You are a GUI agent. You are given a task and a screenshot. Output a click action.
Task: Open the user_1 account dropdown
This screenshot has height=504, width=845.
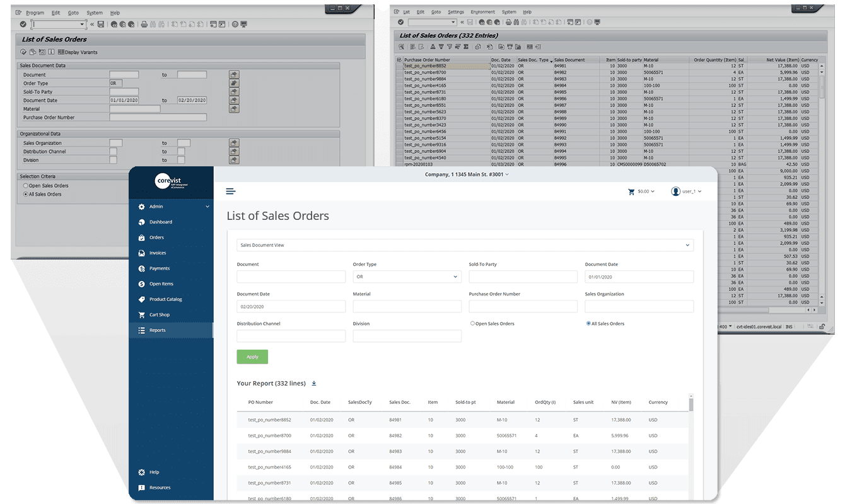[x=687, y=192]
